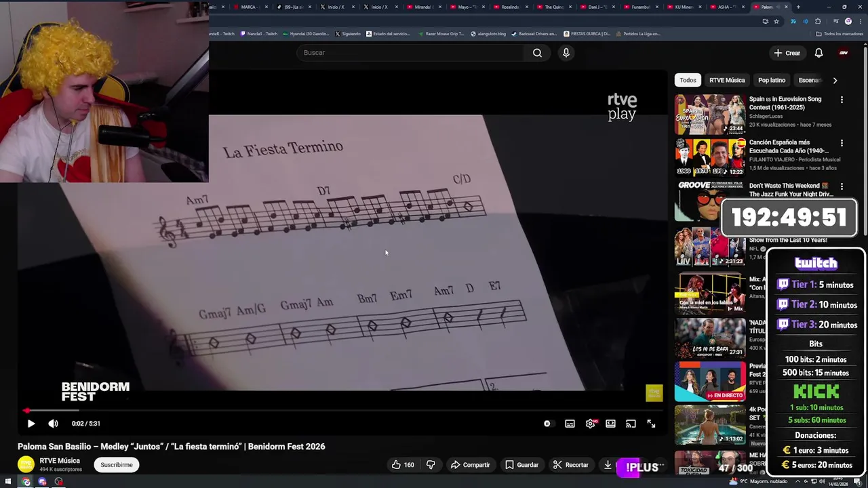The image size is (868, 488).
Task: Open the Siguiendo X bookmark
Action: [347, 34]
